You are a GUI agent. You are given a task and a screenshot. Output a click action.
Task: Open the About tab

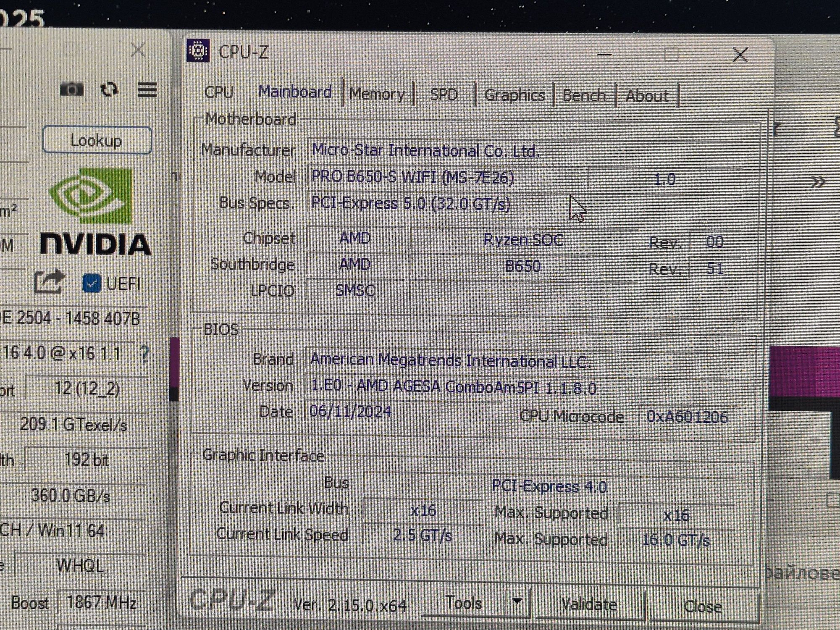pyautogui.click(x=647, y=96)
